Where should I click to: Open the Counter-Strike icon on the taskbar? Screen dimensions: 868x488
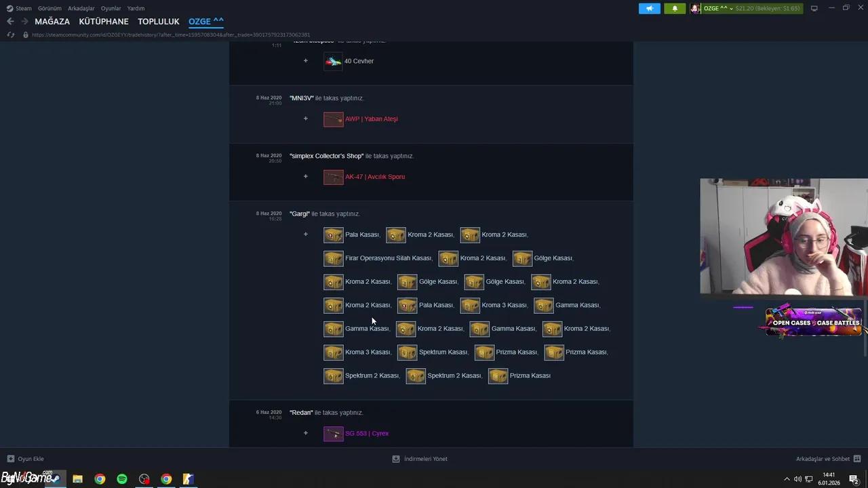[189, 479]
